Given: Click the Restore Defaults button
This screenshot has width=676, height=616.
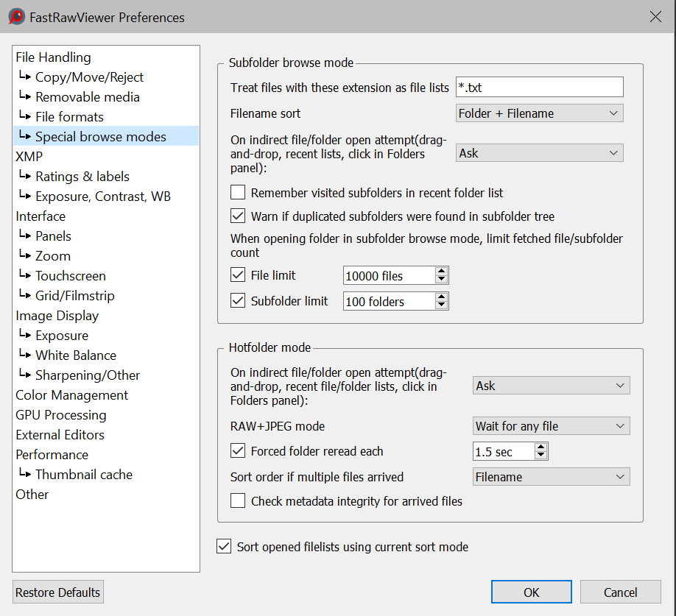Looking at the screenshot, I should pyautogui.click(x=58, y=592).
